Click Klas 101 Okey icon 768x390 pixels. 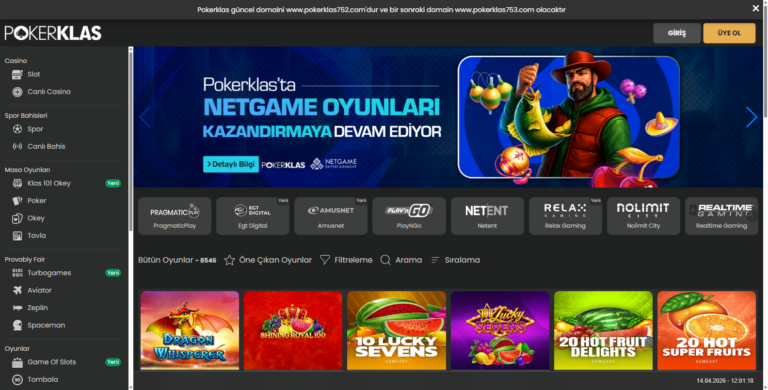pos(17,183)
